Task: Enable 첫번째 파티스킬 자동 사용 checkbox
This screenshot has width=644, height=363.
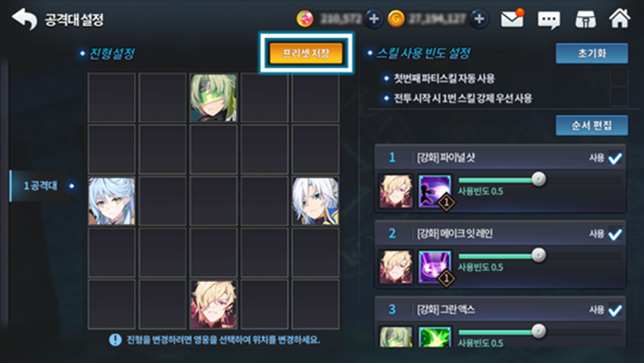Action: click(619, 78)
